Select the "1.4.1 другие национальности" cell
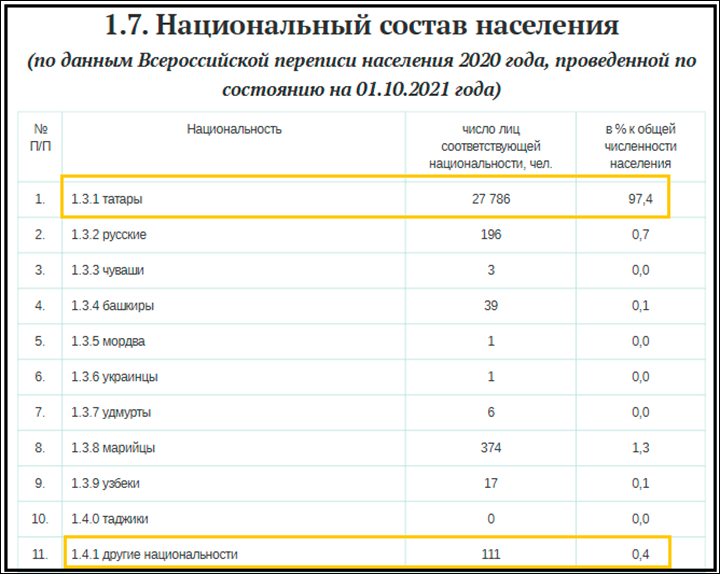 click(x=155, y=554)
